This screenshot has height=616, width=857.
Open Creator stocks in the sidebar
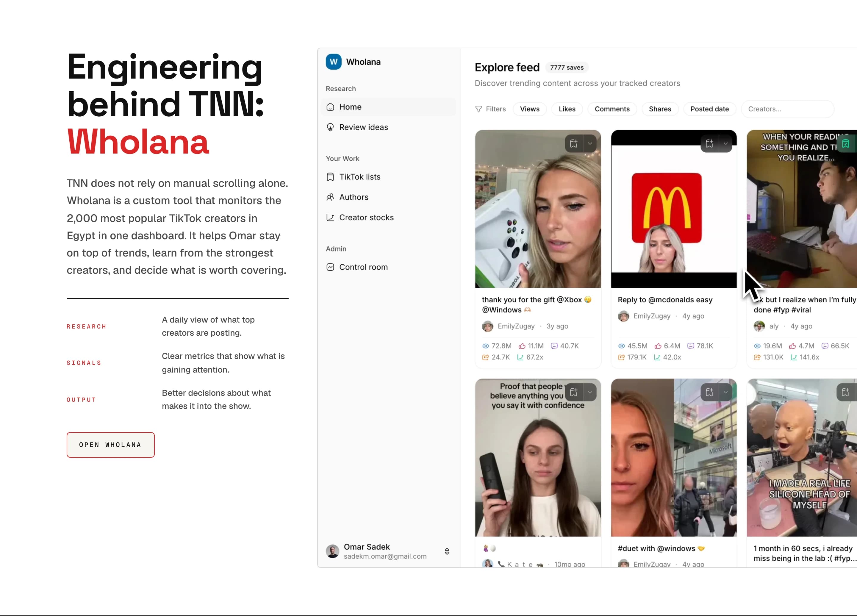389,217
